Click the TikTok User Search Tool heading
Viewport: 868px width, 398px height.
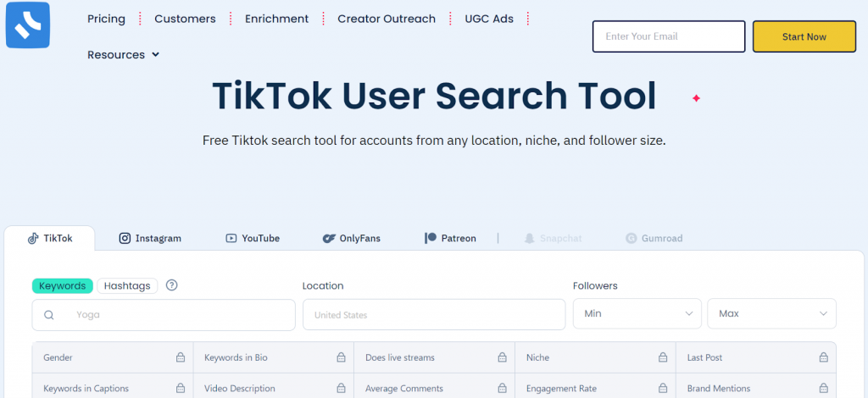click(434, 96)
